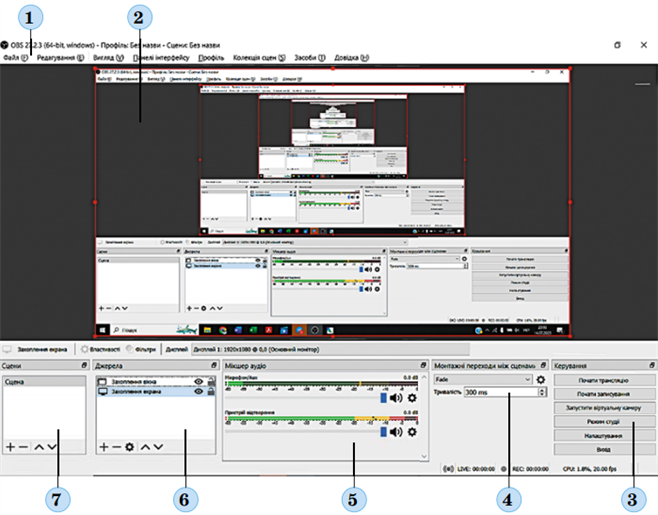The width and height of the screenshot is (658, 515).
Task: Open source properties gear in Джерела panel
Action: point(129,447)
